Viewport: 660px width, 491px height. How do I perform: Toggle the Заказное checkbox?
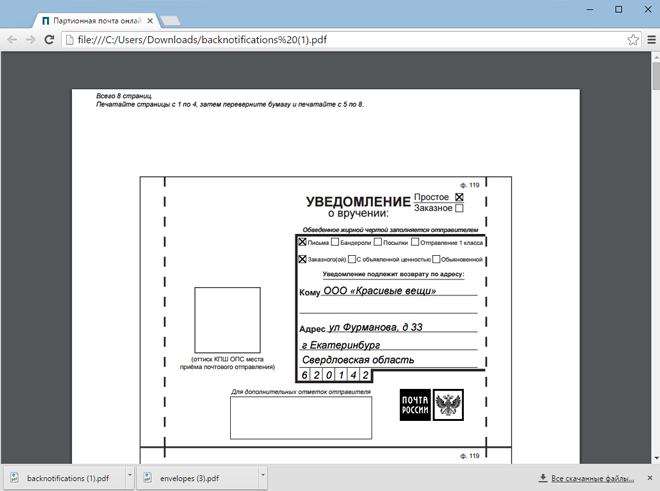coord(459,208)
